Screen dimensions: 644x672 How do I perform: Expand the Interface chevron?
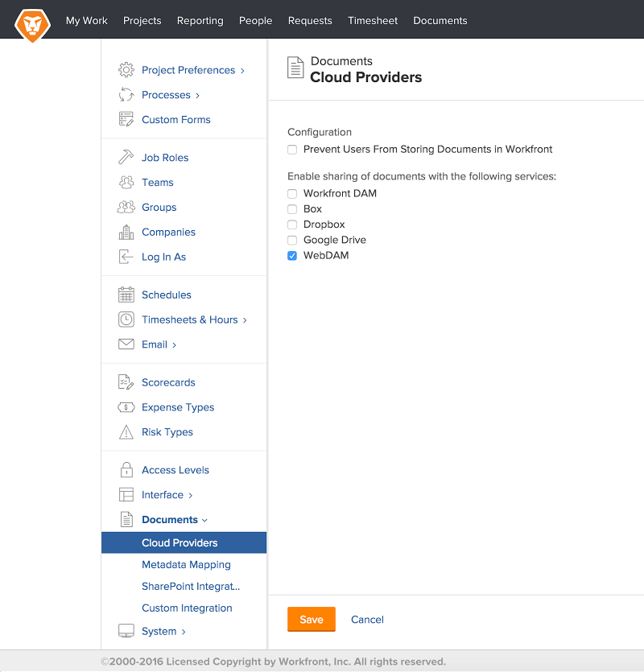pyautogui.click(x=190, y=496)
